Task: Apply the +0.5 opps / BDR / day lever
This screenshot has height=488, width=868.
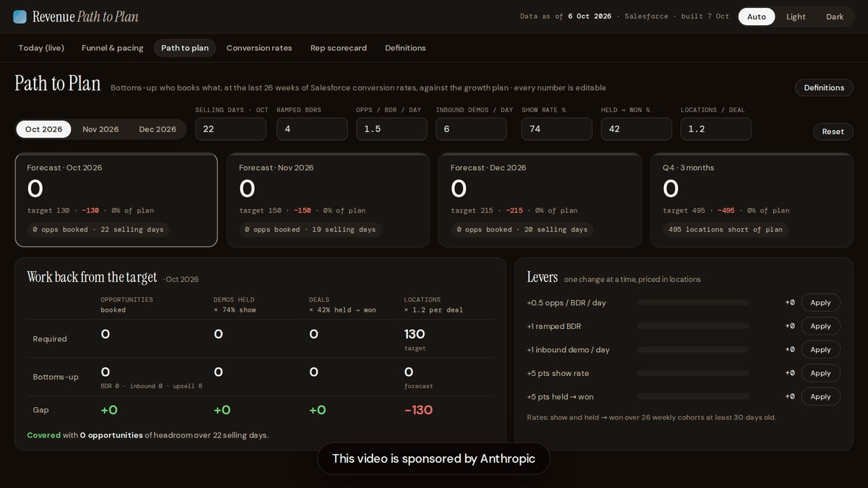Action: [820, 302]
